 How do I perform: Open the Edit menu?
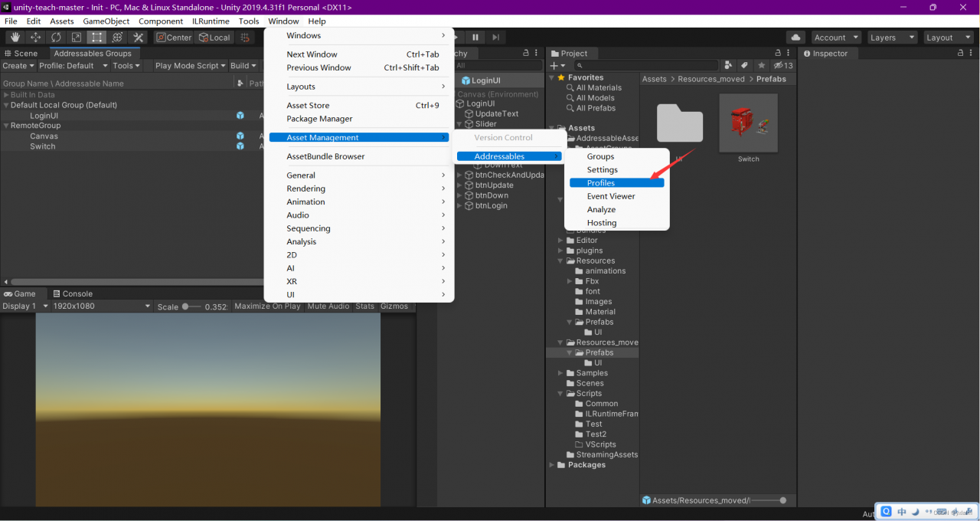34,21
